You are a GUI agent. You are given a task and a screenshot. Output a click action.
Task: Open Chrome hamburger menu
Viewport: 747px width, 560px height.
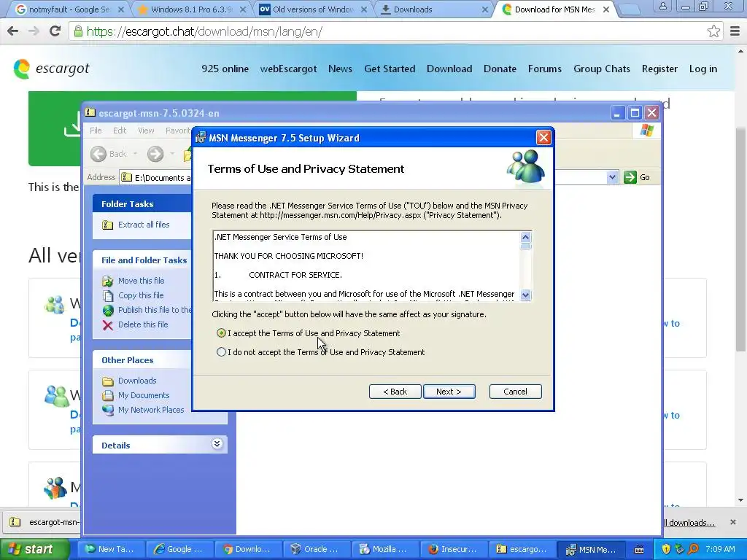click(x=735, y=31)
